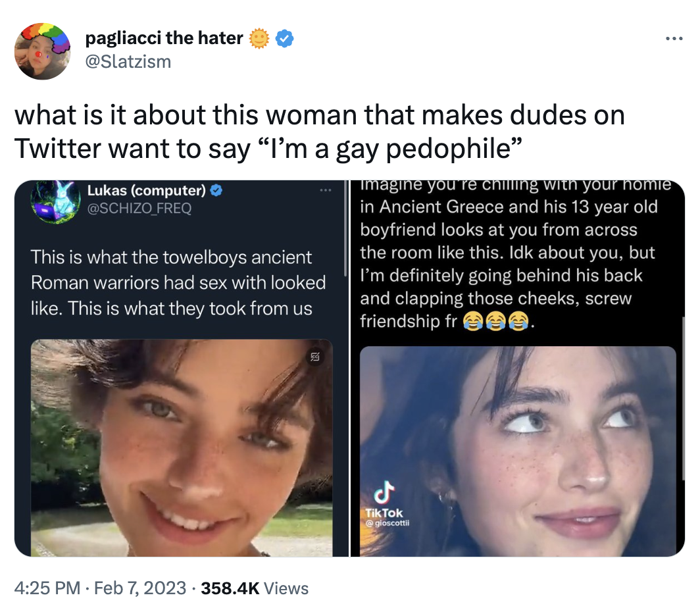
Task: Open three-dot menu in Lukas screenshot
Action: tap(326, 191)
